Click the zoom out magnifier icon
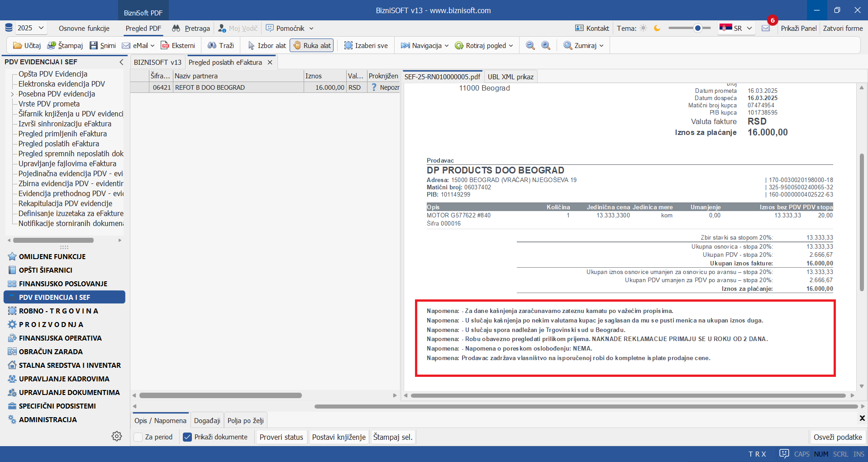The image size is (868, 462). tap(530, 46)
